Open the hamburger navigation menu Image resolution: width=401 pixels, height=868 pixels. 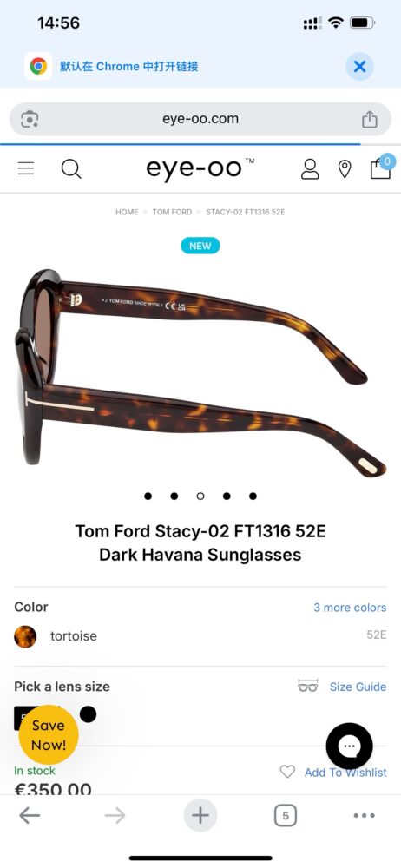tap(26, 168)
